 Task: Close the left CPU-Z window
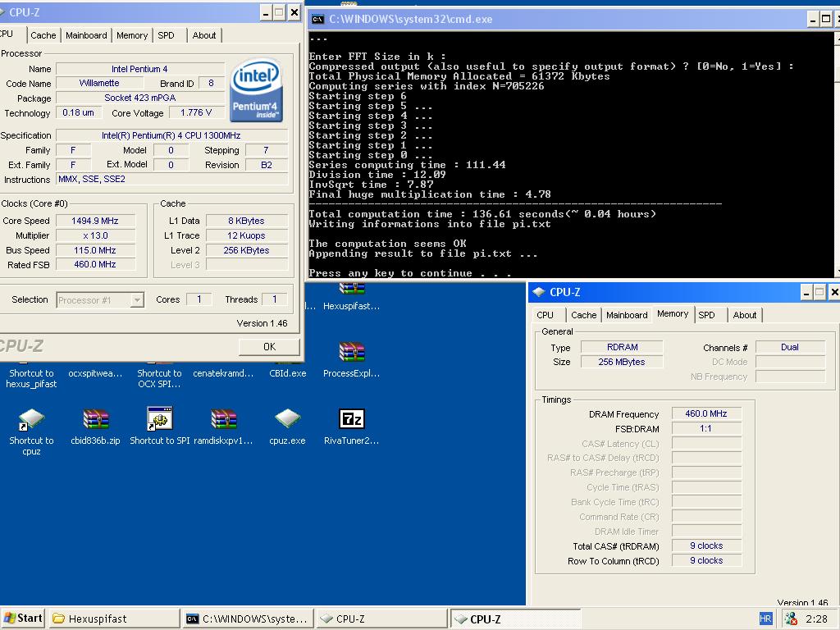(x=294, y=12)
